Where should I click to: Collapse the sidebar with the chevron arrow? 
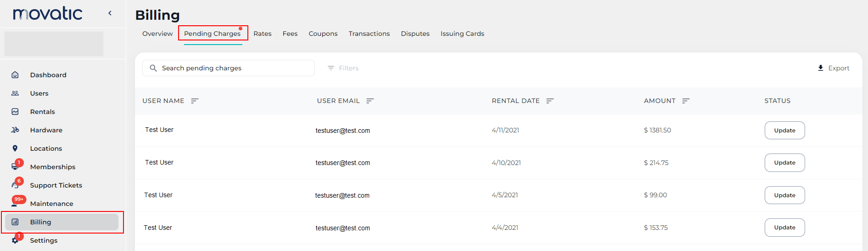(x=110, y=13)
